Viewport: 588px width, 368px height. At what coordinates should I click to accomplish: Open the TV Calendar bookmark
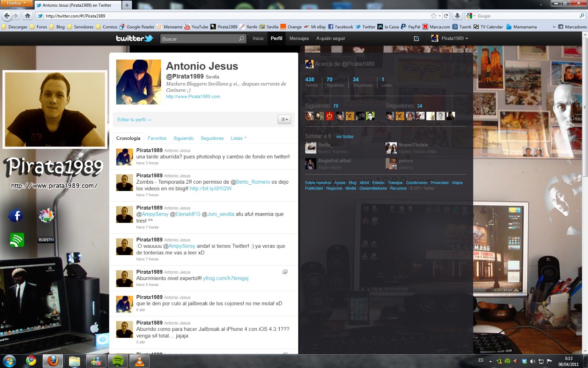click(488, 27)
